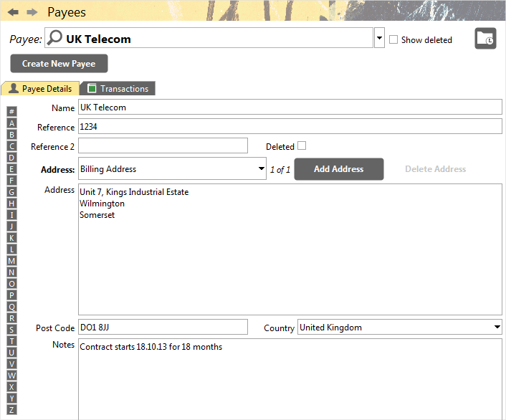
Task: Click the forward navigation arrow
Action: [32, 12]
